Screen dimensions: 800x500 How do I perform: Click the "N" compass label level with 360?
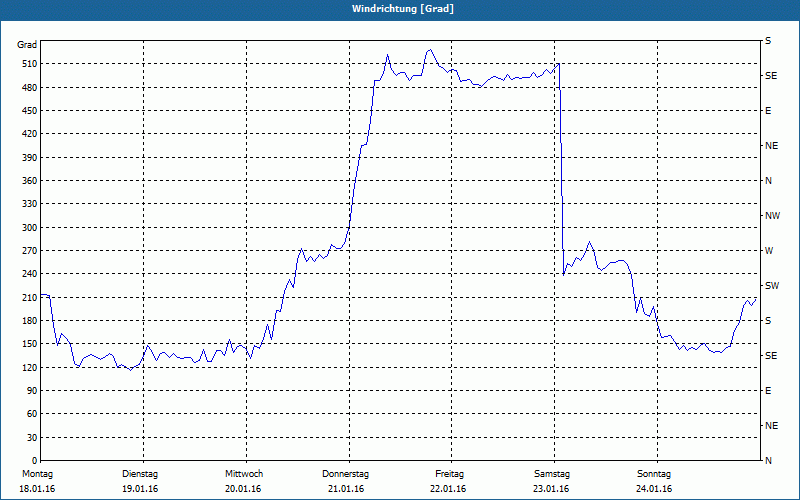pos(769,181)
